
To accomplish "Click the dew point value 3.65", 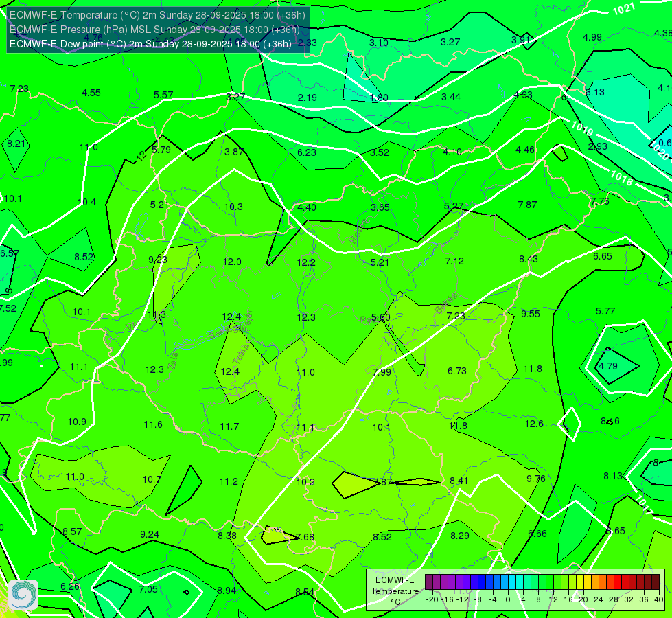I will 380,207.
